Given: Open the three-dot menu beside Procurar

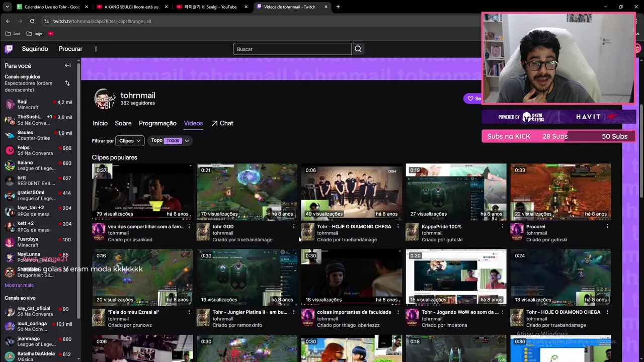Looking at the screenshot, I should [x=96, y=49].
